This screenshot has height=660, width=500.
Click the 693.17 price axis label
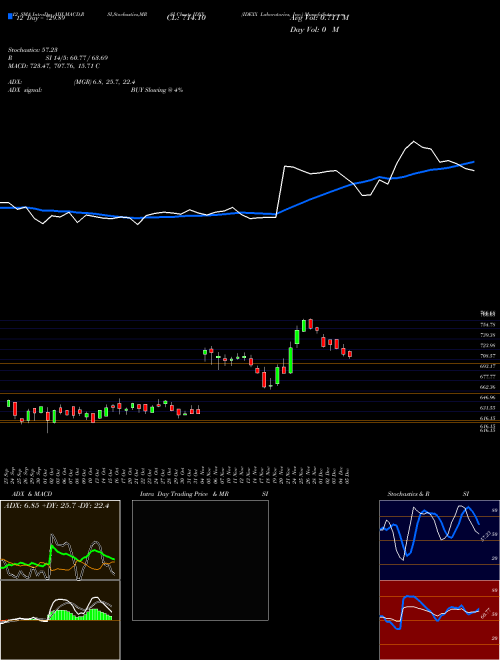point(487,366)
